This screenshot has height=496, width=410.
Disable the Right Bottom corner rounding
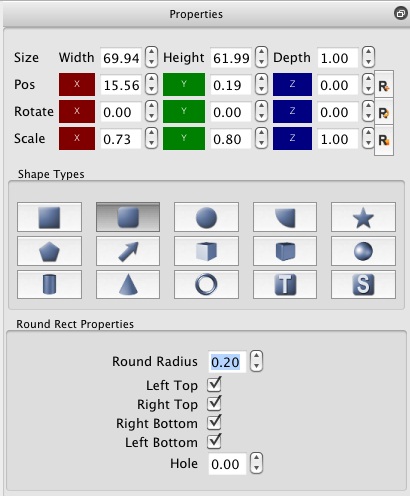pos(214,423)
